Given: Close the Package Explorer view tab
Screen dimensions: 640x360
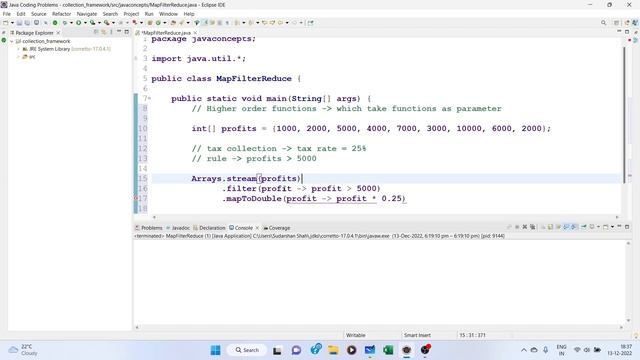Looking at the screenshot, I should pyautogui.click(x=58, y=32).
